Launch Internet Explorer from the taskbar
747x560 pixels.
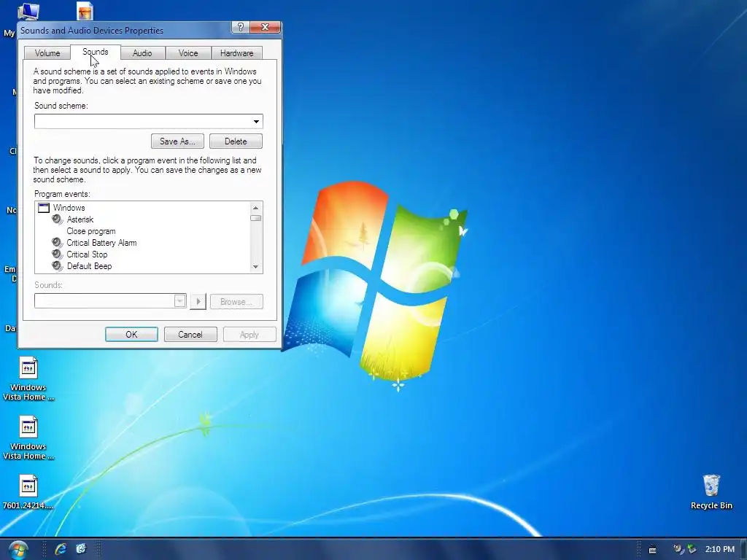[61, 549]
